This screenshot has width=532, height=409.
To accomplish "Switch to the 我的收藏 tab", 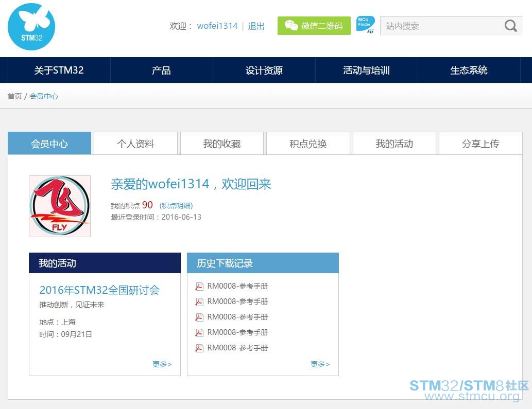I will pos(222,144).
